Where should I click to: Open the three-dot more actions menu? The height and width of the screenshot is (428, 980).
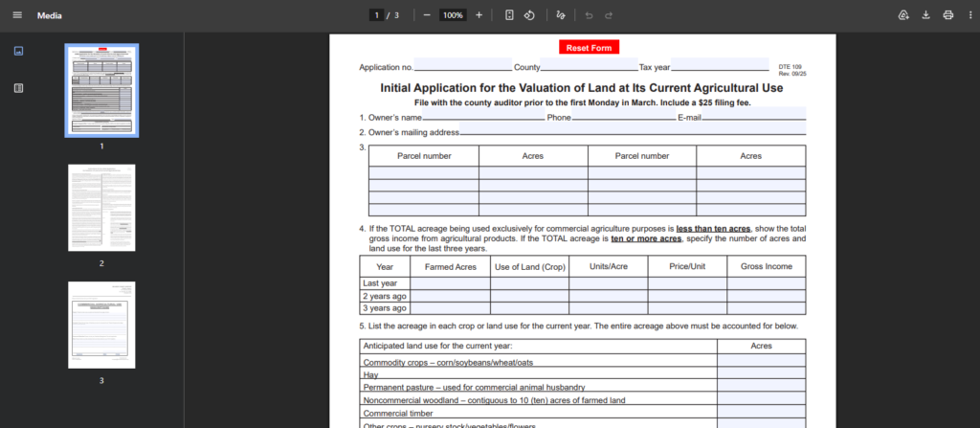coord(969,15)
